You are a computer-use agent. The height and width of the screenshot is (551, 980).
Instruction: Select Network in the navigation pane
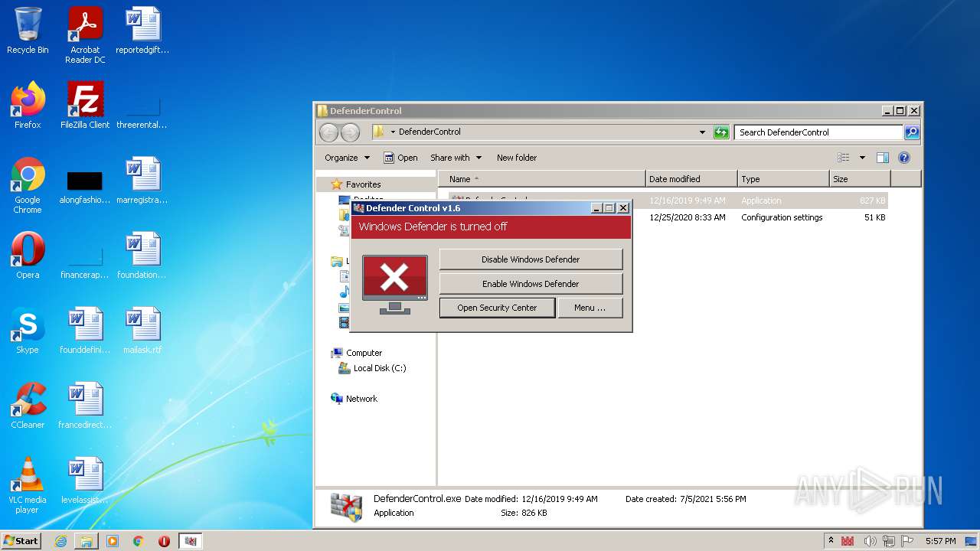pyautogui.click(x=361, y=399)
